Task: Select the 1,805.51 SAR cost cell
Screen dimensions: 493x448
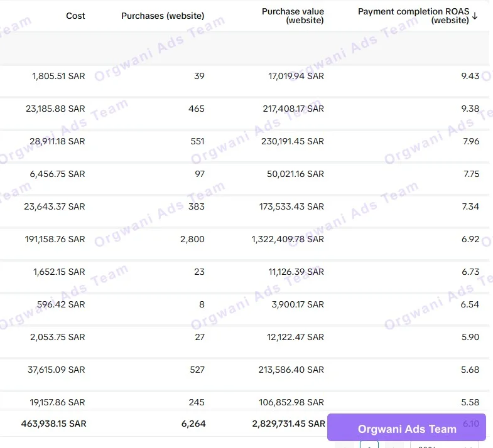Action: (58, 76)
